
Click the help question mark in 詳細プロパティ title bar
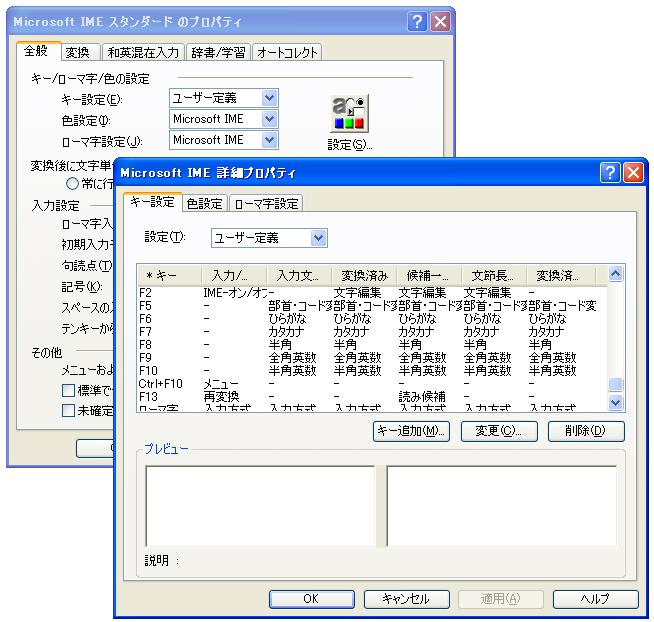point(610,172)
